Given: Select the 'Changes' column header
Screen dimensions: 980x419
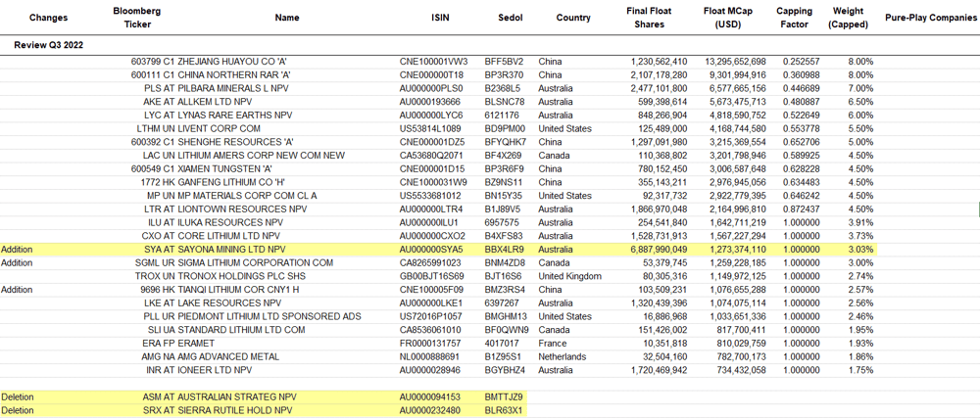Looking at the screenshot, I should [x=48, y=18].
